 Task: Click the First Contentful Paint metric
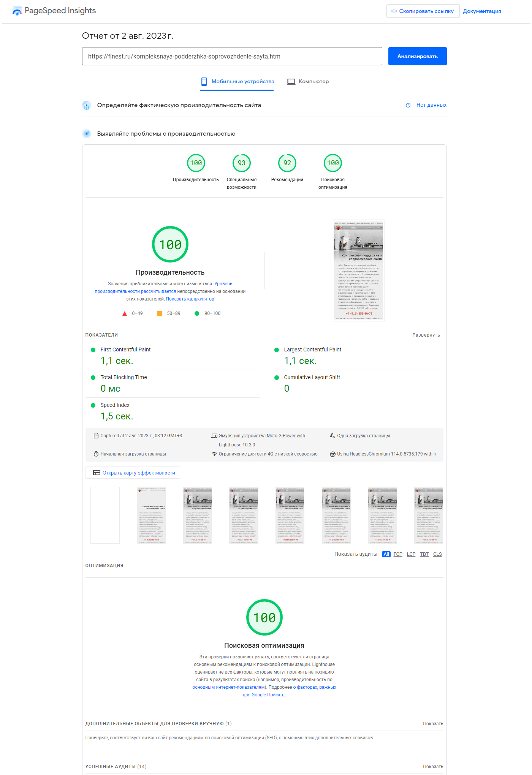tap(173, 356)
